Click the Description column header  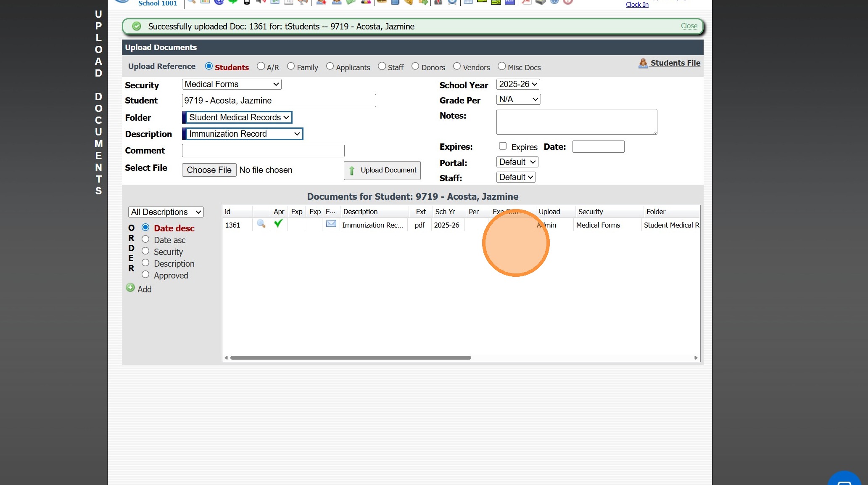tap(360, 212)
